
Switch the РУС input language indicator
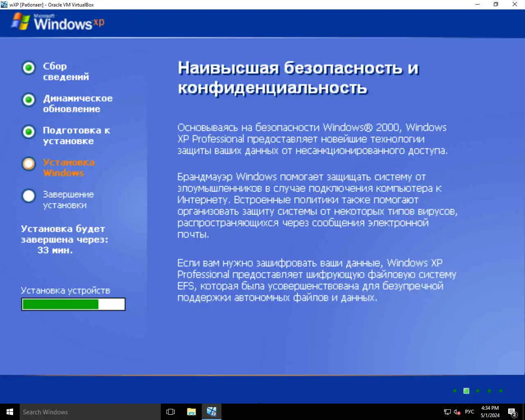click(470, 412)
